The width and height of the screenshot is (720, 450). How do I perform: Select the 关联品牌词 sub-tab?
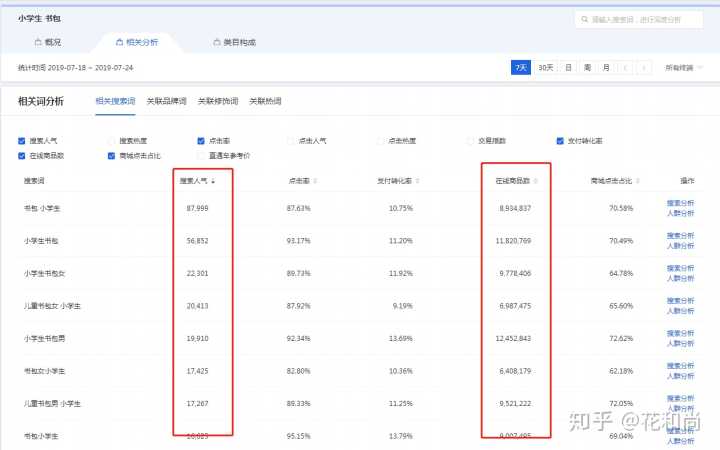click(165, 101)
